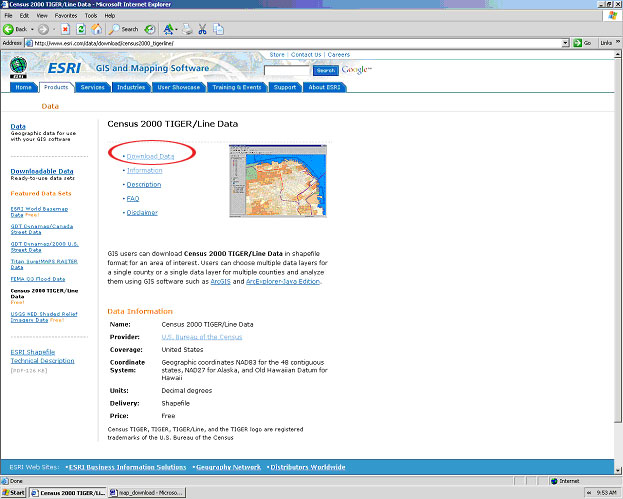Select the Support tab
This screenshot has height=499, width=623.
point(285,87)
